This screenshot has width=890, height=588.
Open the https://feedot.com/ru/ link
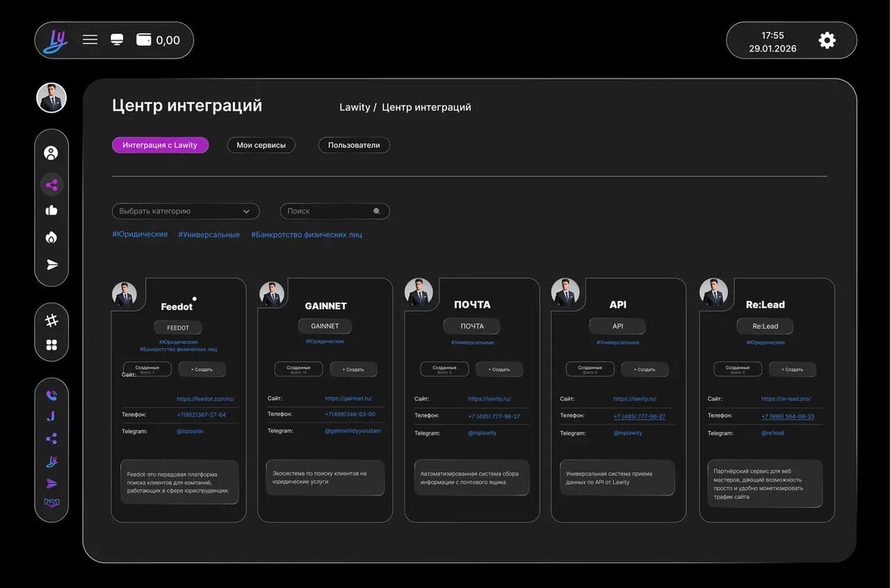205,399
